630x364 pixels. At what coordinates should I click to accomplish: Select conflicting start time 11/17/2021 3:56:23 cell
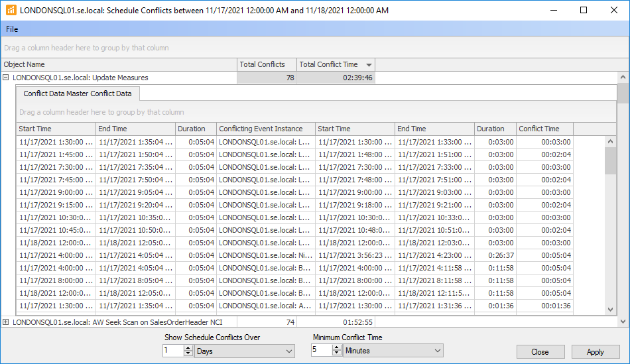(355, 255)
